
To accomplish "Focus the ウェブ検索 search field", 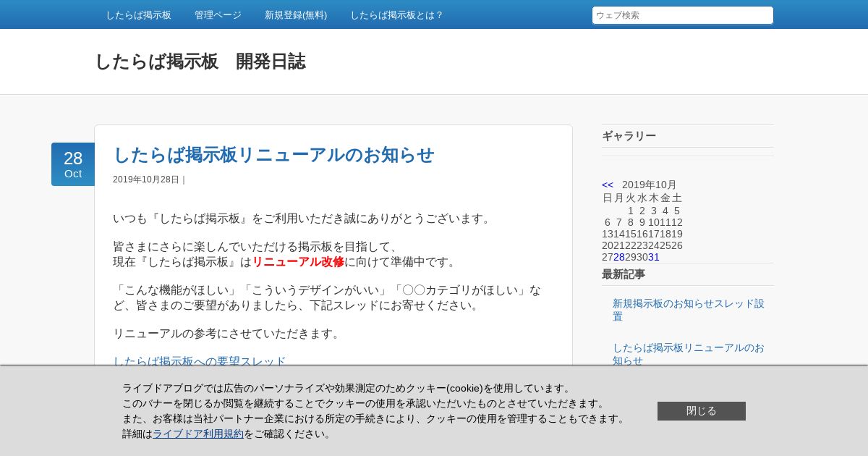I will click(x=683, y=15).
